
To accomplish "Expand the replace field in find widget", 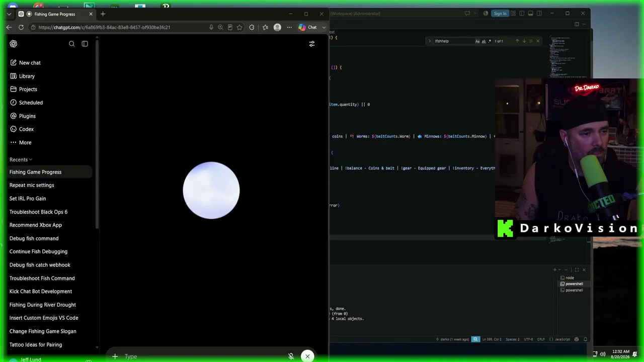I will 429,41.
